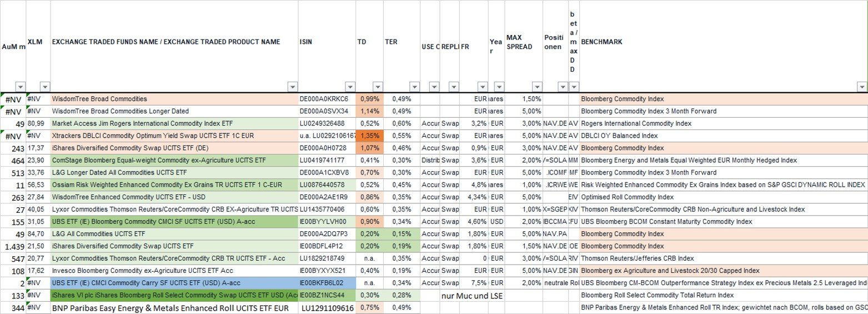868x314 pixels.
Task: Open the AuM column filter dropdown
Action: point(21,87)
